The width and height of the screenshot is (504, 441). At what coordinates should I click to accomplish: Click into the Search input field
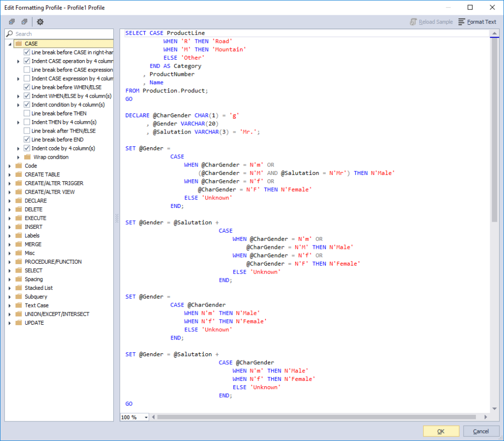click(63, 34)
